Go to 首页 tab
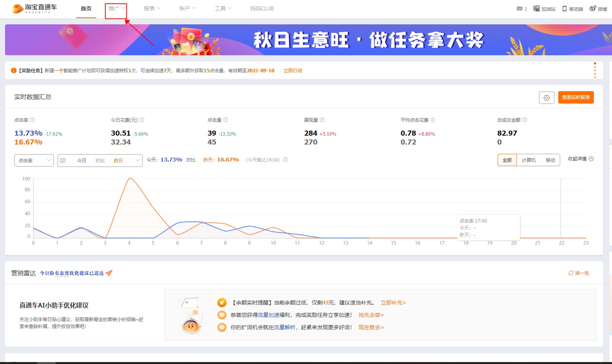The height and width of the screenshot is (364, 612). point(86,9)
